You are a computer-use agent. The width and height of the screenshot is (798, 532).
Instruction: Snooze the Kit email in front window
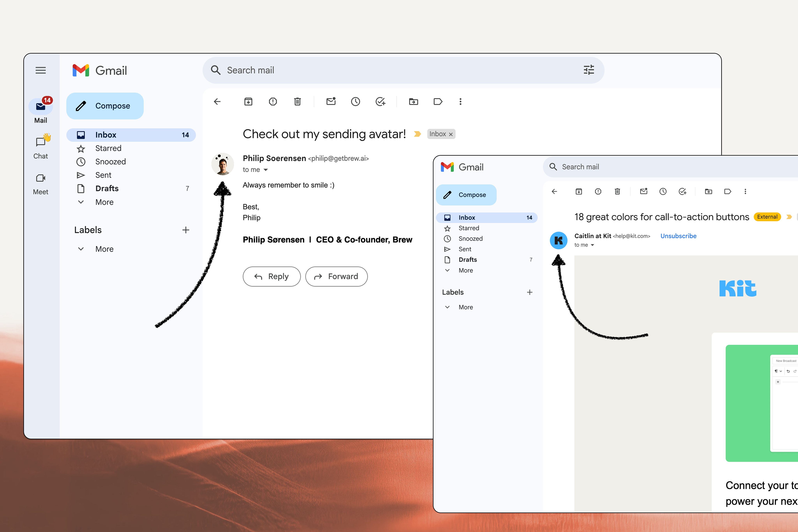coord(663,191)
